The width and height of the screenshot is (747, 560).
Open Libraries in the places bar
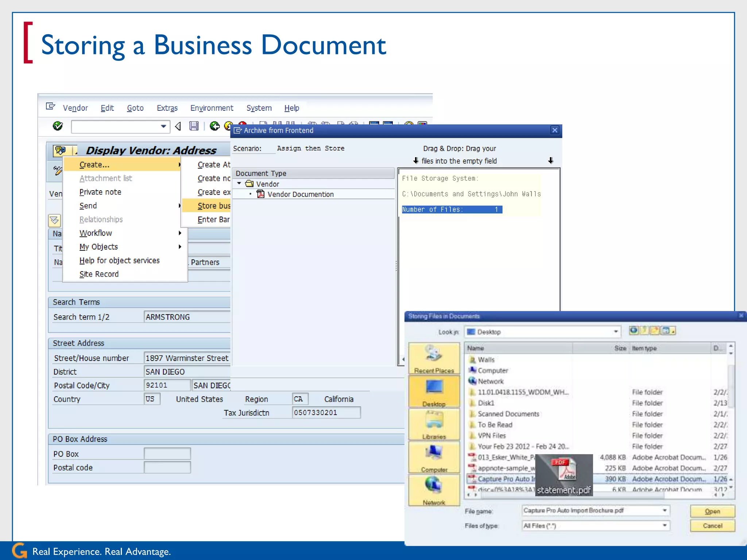click(x=434, y=425)
